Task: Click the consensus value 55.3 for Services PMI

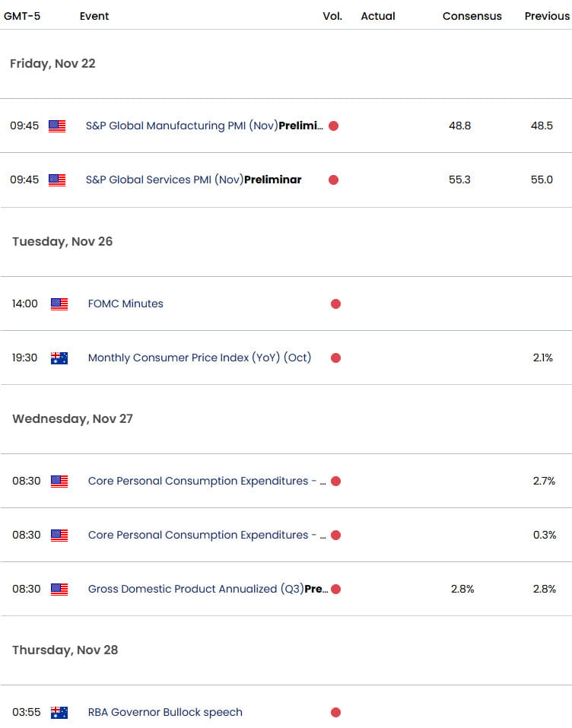Action: (459, 180)
